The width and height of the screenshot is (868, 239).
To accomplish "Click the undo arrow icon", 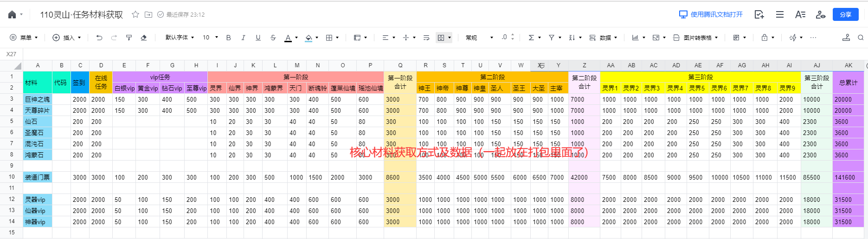I will click(99, 38).
